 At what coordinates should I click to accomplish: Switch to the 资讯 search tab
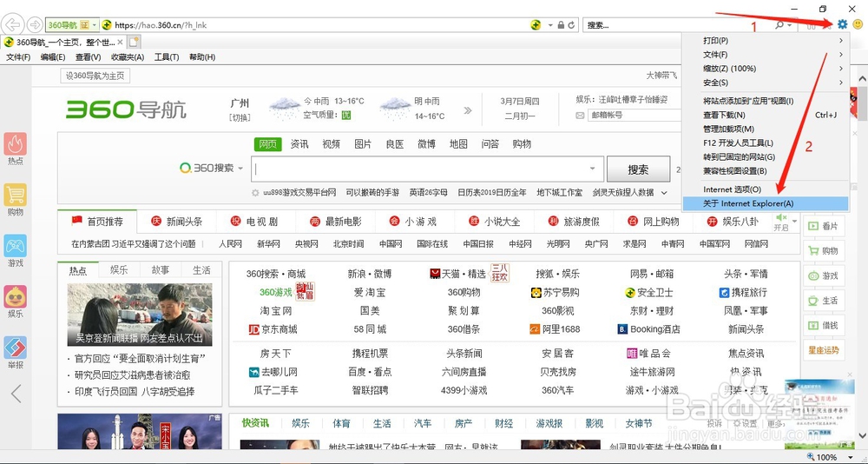pyautogui.click(x=299, y=144)
